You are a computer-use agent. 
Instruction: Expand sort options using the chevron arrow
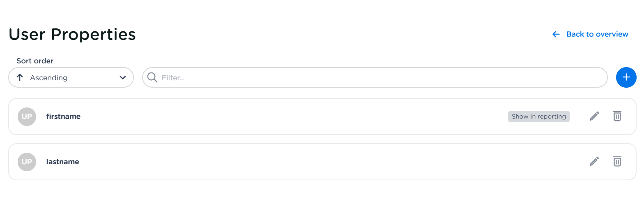pos(122,77)
